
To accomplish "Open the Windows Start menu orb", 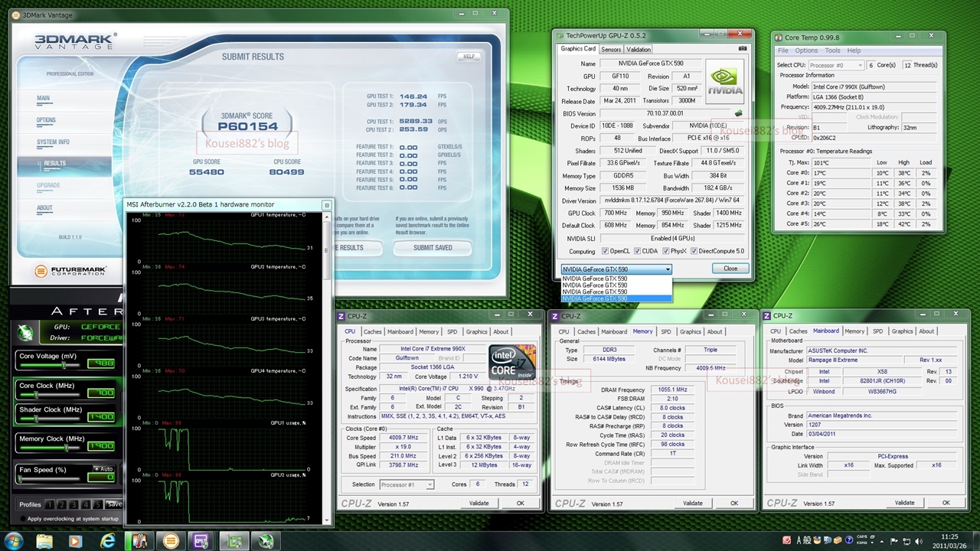I will [14, 541].
